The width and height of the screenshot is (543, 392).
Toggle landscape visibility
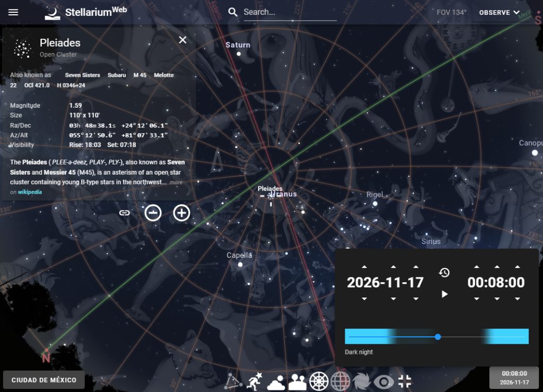click(x=297, y=381)
